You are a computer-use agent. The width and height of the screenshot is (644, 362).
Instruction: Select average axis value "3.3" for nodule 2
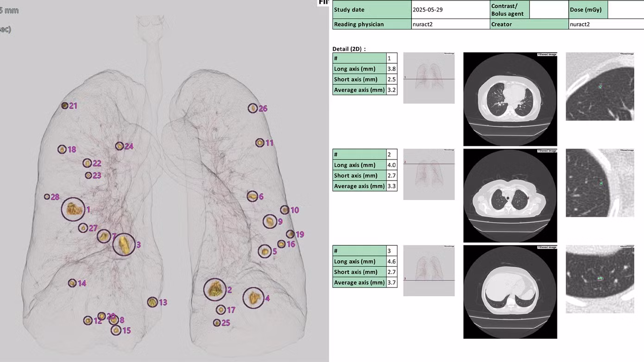pos(391,186)
